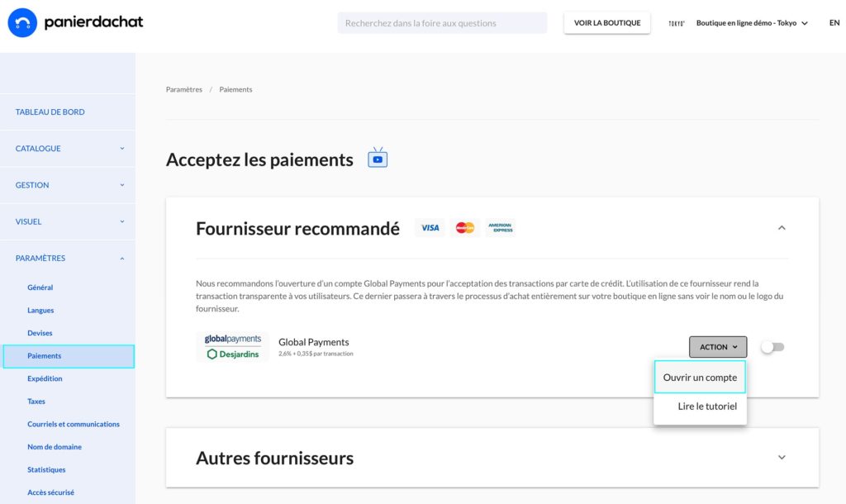This screenshot has width=846, height=504.
Task: Click the Tokyo store logo icon
Action: point(677,23)
